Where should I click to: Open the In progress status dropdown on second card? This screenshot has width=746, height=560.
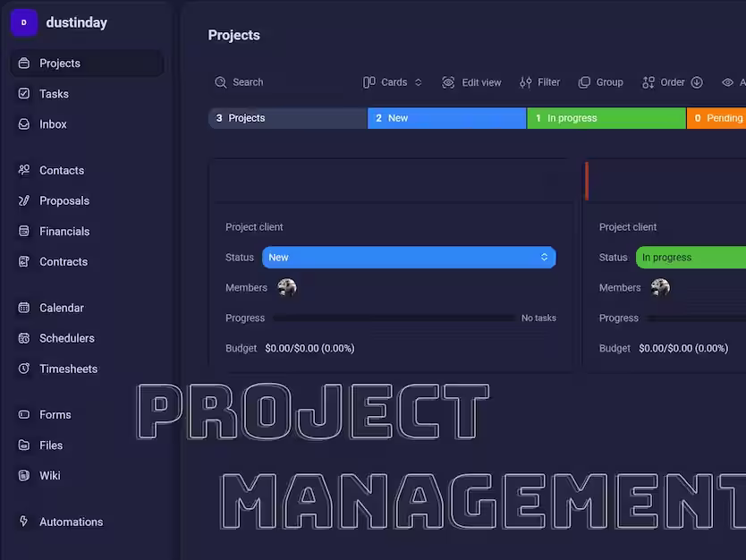[691, 258]
